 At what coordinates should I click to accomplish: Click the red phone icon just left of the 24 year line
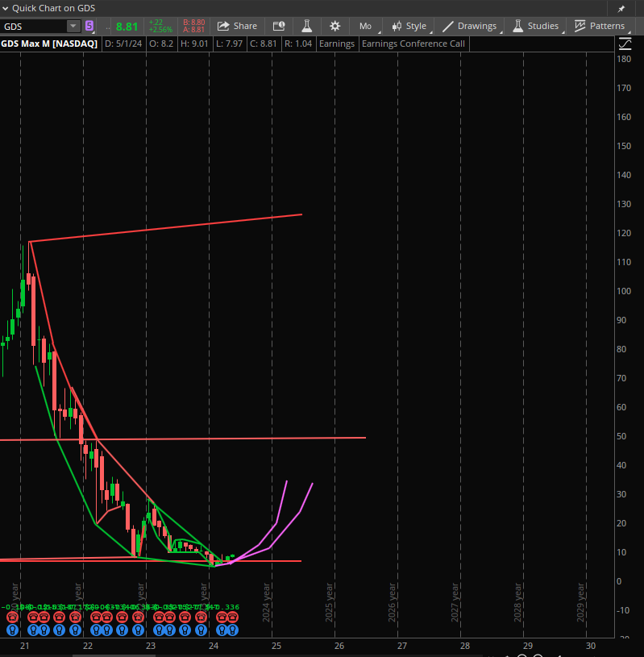tap(202, 617)
